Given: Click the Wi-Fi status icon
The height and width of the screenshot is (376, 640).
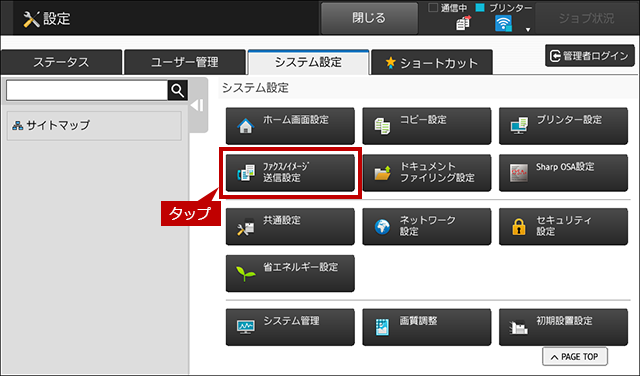Looking at the screenshot, I should coord(503,24).
